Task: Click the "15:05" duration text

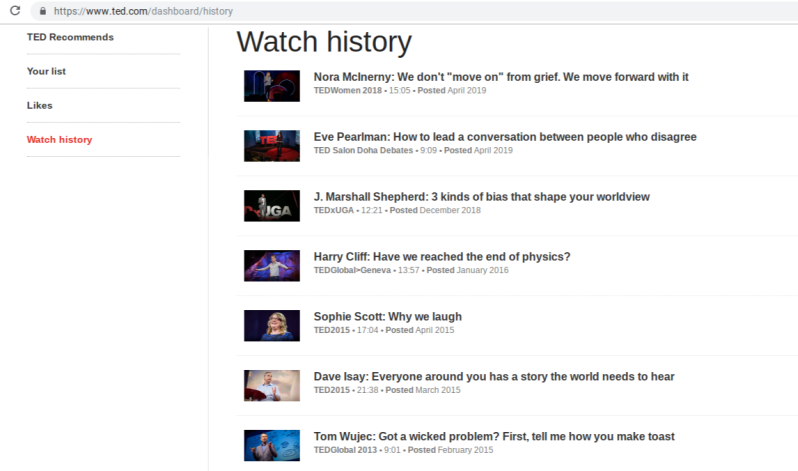Action: pyautogui.click(x=400, y=91)
